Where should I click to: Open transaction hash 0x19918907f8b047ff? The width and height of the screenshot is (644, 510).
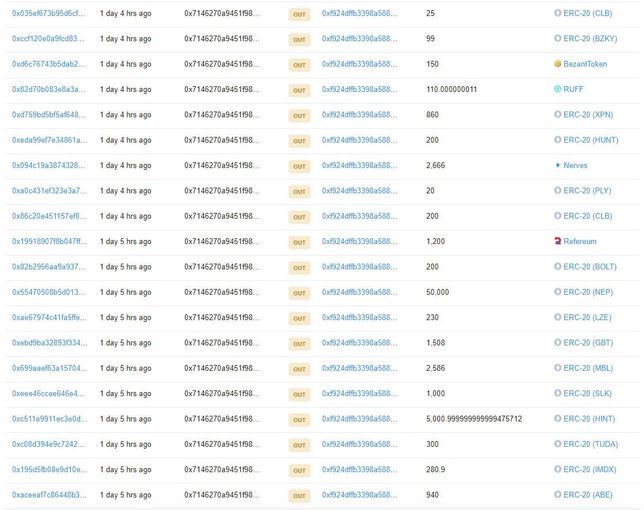(48, 241)
